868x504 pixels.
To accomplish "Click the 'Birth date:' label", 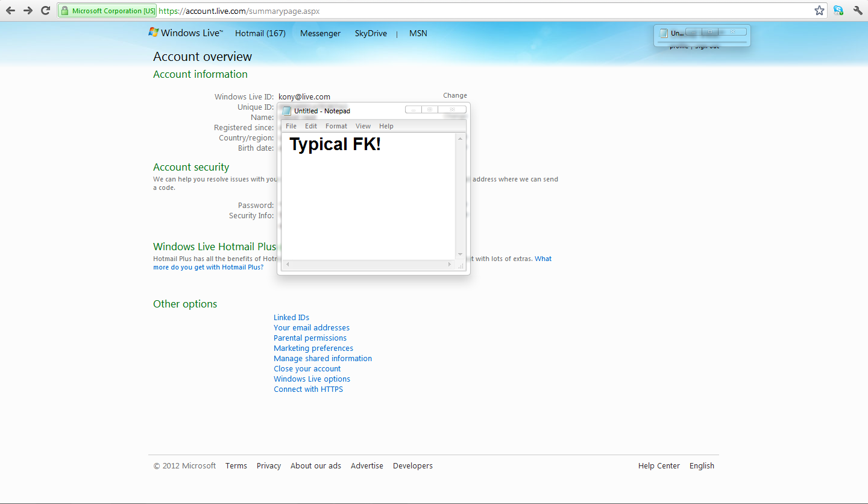I will click(x=256, y=148).
